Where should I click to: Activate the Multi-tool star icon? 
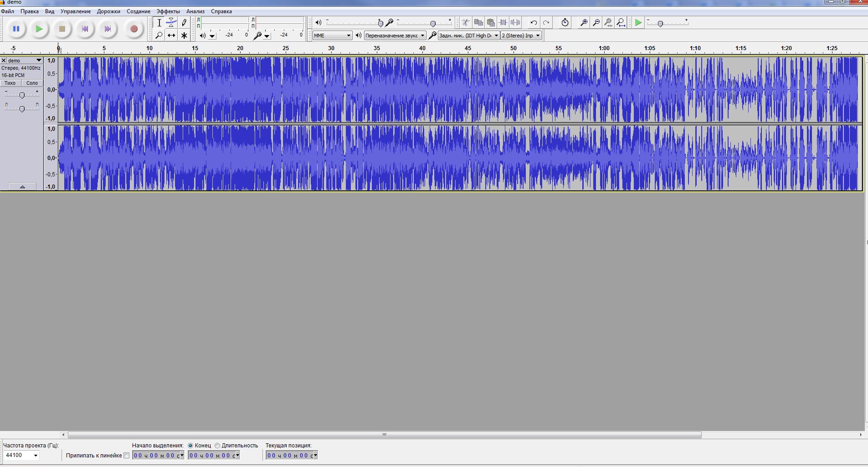pos(184,36)
